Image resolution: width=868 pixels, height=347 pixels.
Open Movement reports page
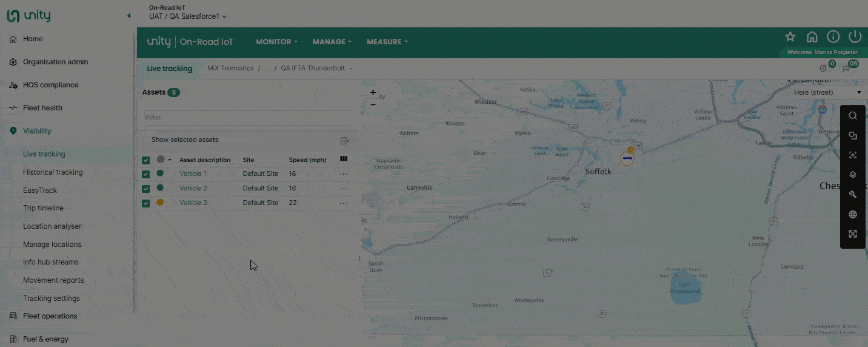(53, 280)
